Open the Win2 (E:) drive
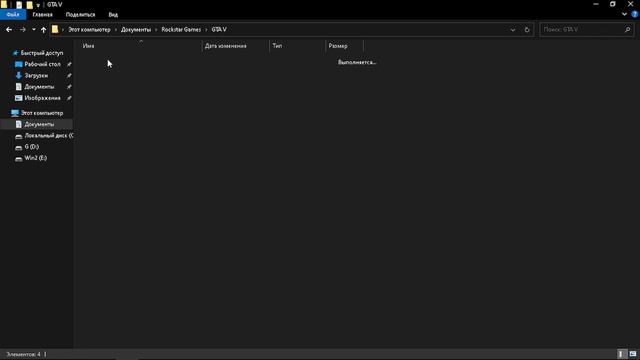This screenshot has height=360, width=640. point(36,158)
